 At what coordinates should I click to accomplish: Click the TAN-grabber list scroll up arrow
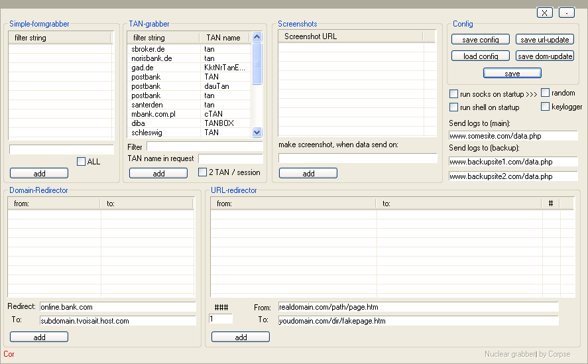click(257, 38)
